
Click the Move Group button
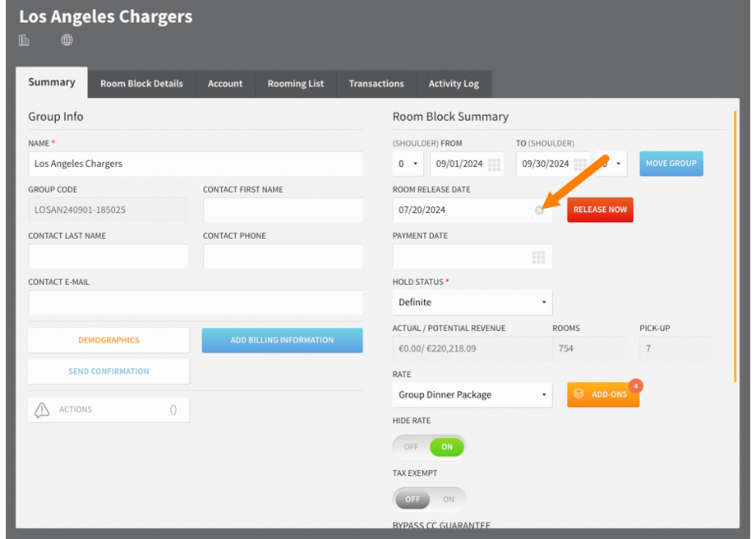click(671, 164)
